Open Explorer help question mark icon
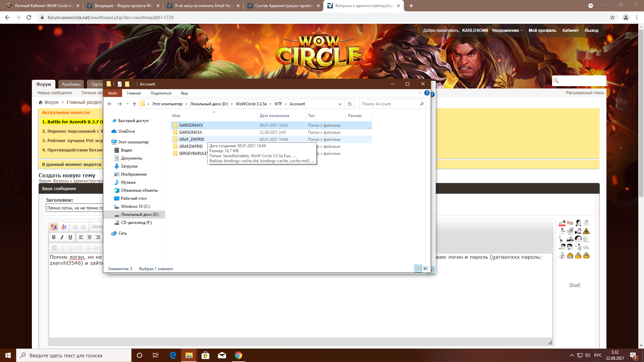The image size is (644, 362). click(427, 93)
